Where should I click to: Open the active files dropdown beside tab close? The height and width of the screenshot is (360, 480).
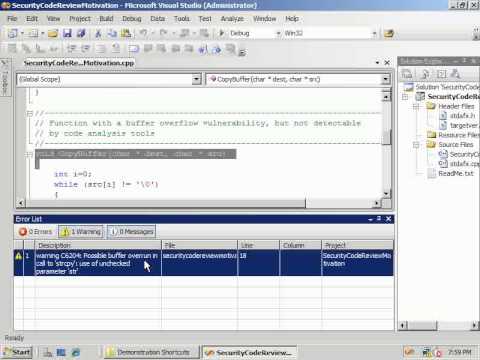(377, 63)
